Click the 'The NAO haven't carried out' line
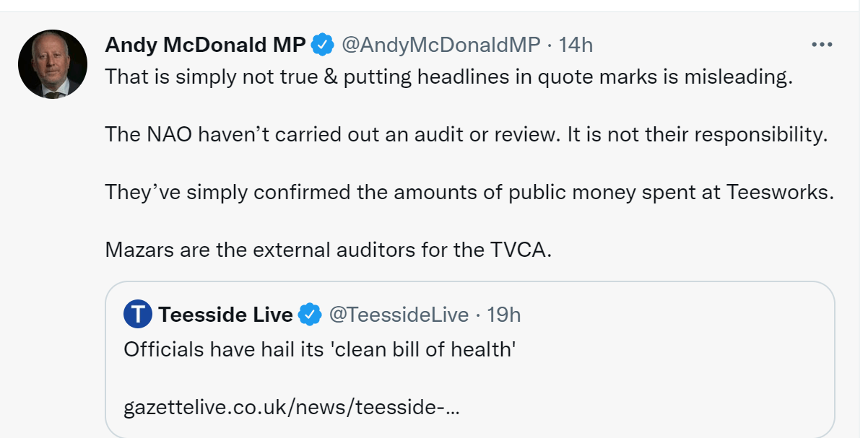This screenshot has height=438, width=868. coord(466,135)
